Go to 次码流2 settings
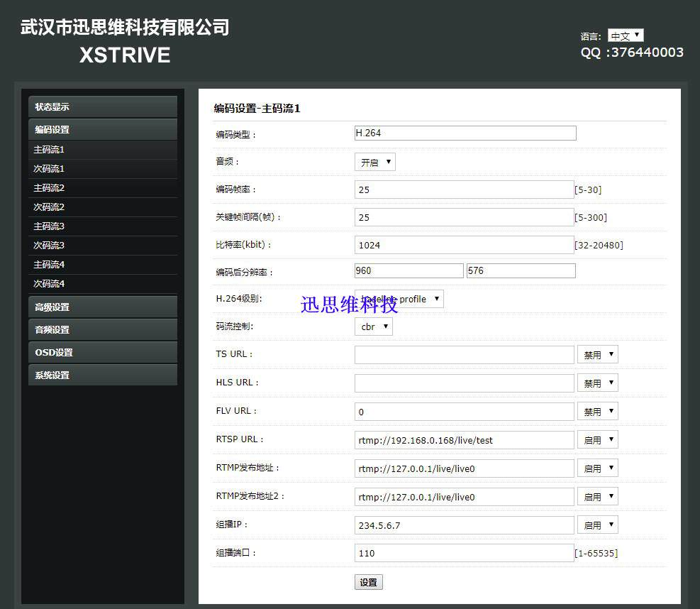The width and height of the screenshot is (700, 609). pos(103,207)
